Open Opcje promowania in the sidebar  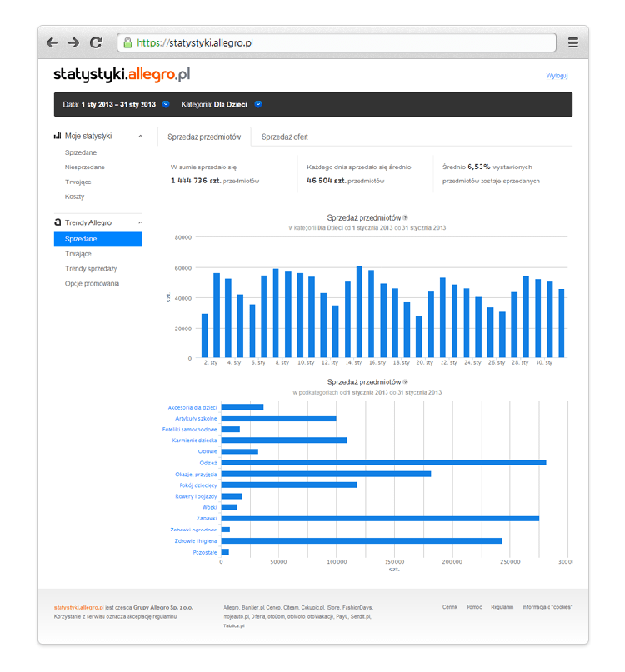tap(92, 284)
